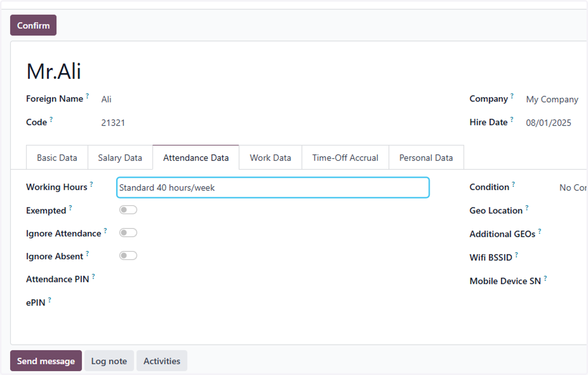The image size is (588, 375).
Task: Click the Confirm button
Action: pos(33,25)
